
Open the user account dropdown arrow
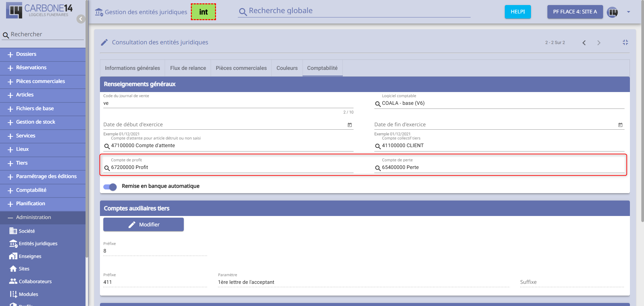(x=628, y=12)
